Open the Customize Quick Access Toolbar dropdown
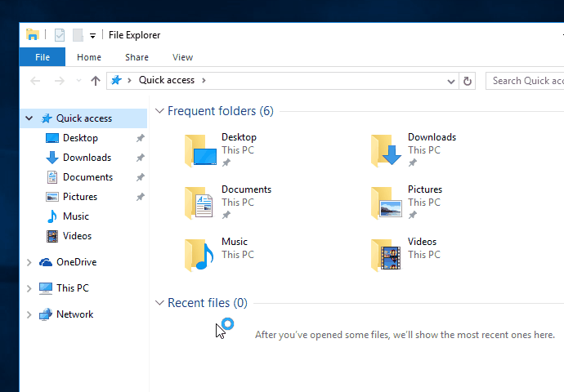Viewport: 564px width, 392px height. 92,36
